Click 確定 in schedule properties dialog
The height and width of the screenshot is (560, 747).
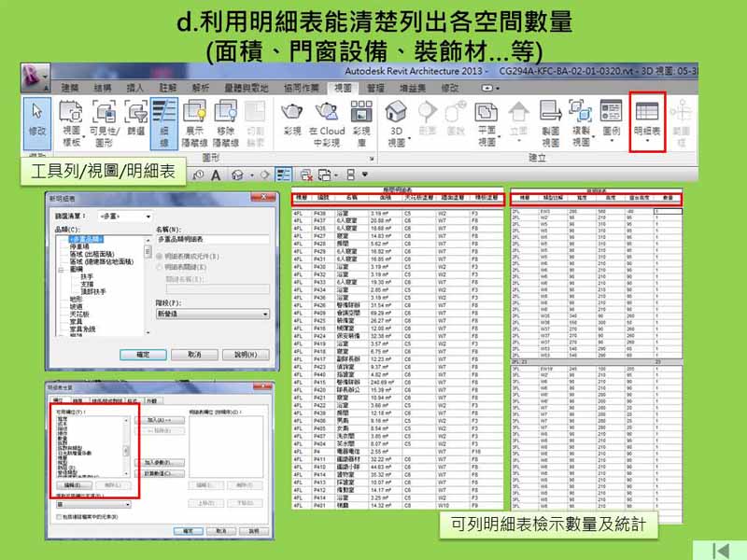(189, 531)
